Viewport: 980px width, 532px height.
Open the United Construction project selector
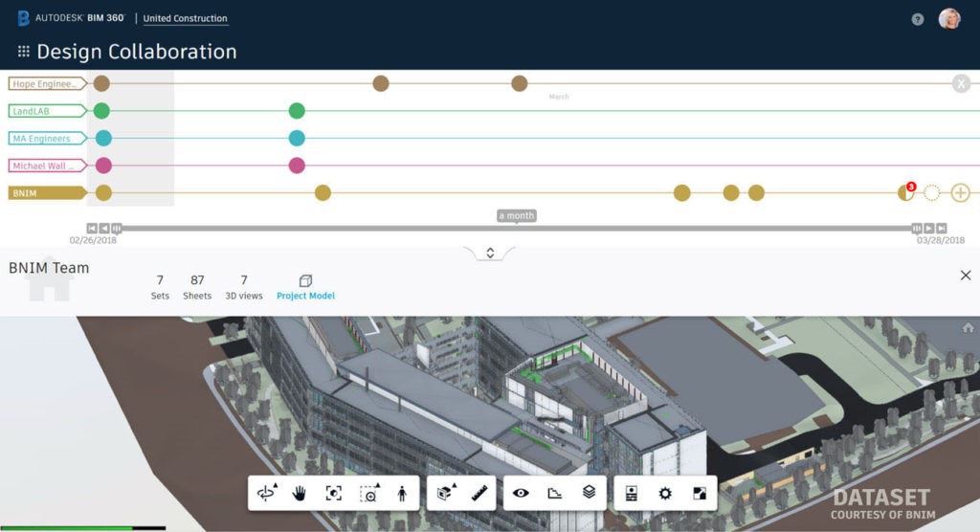click(185, 18)
